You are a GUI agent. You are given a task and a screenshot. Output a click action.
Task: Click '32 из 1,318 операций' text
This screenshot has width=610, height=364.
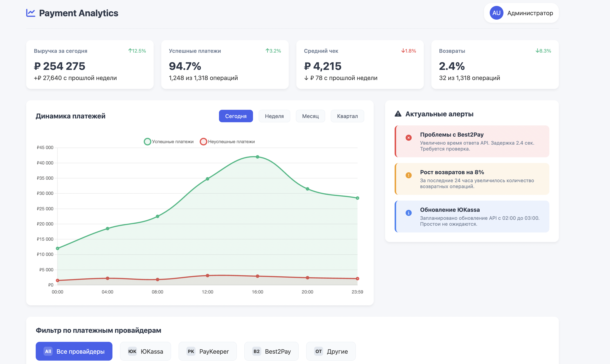pyautogui.click(x=469, y=78)
